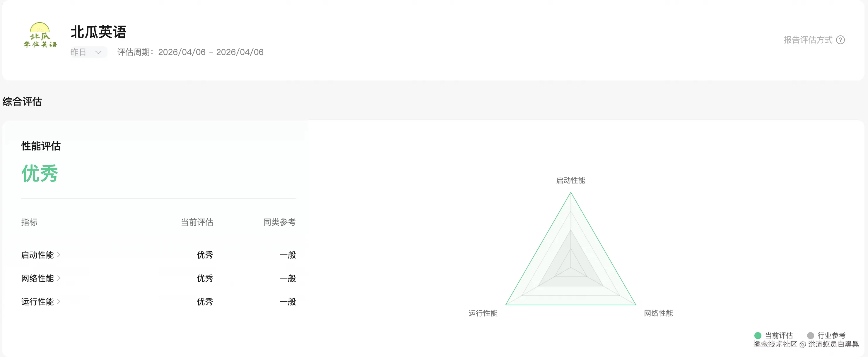868x357 pixels.
Task: Toggle the 当前评估 green legend dot
Action: 758,335
